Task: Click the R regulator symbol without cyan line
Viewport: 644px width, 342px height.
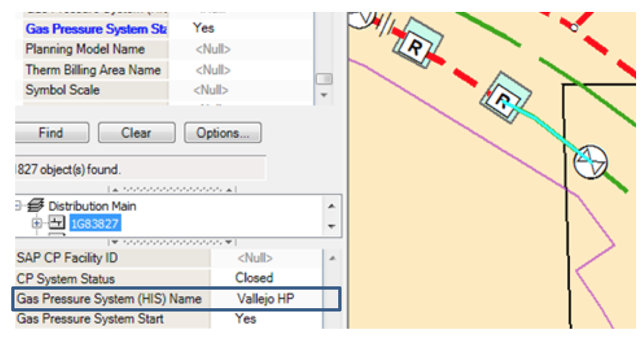Action: 415,46
